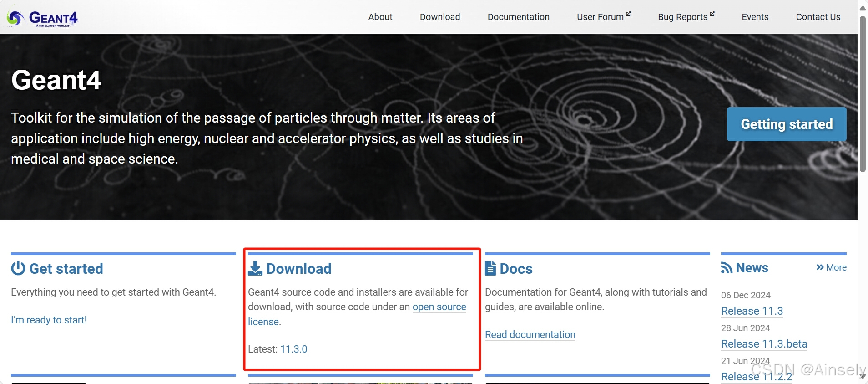Open the Documentation menu item
This screenshot has height=384, width=868.
[519, 17]
